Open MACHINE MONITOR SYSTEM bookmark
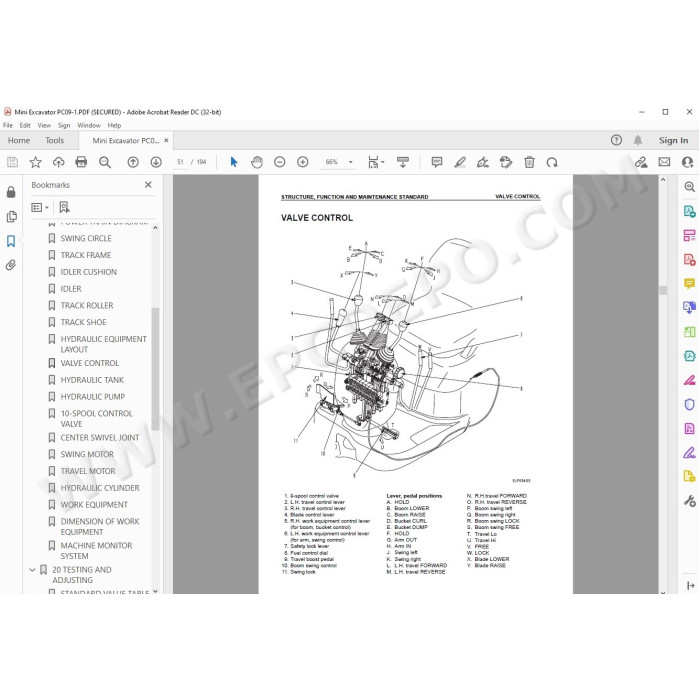The height and width of the screenshot is (700, 700). 96,550
